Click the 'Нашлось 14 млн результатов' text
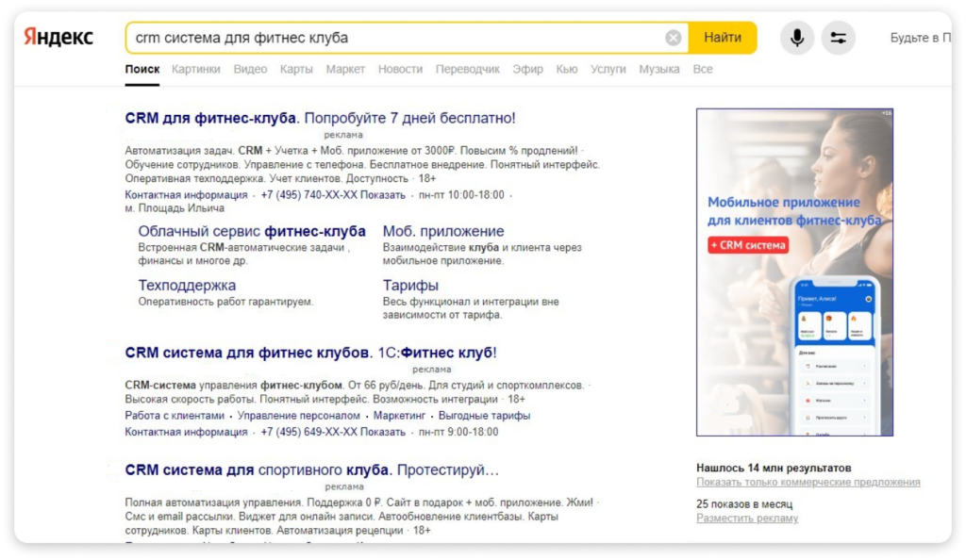Image resolution: width=966 pixels, height=560 pixels. (774, 468)
